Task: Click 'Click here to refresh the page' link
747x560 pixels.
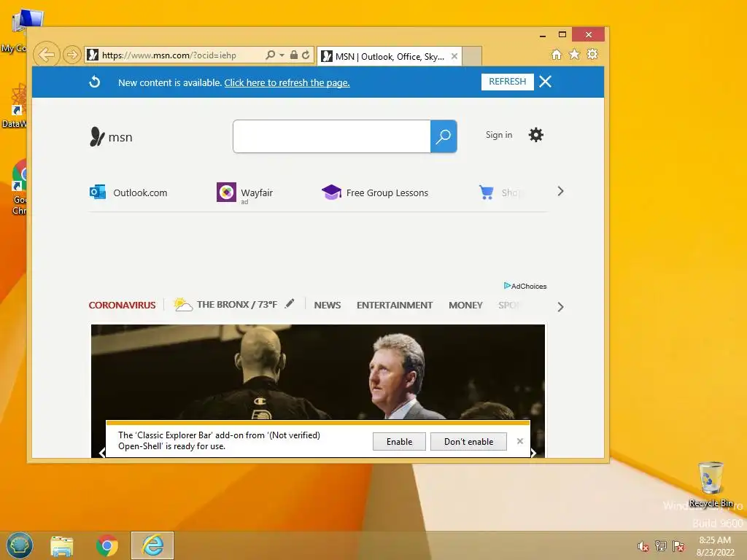Action: tap(287, 82)
